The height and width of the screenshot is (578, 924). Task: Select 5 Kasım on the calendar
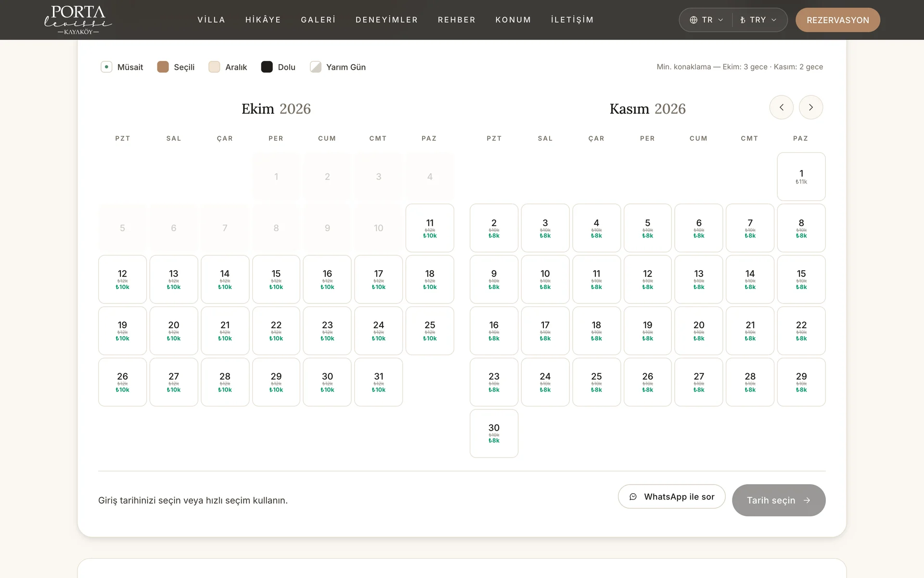coord(648,228)
